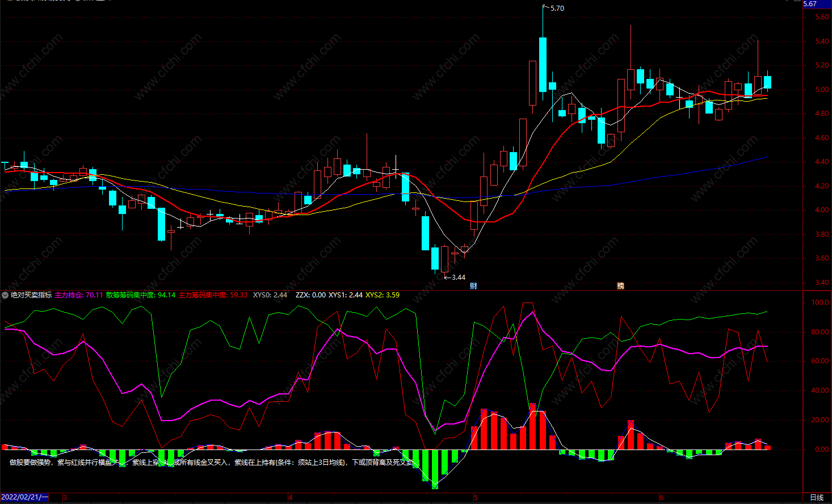Jump to month 6 timeline marker

tap(661, 498)
